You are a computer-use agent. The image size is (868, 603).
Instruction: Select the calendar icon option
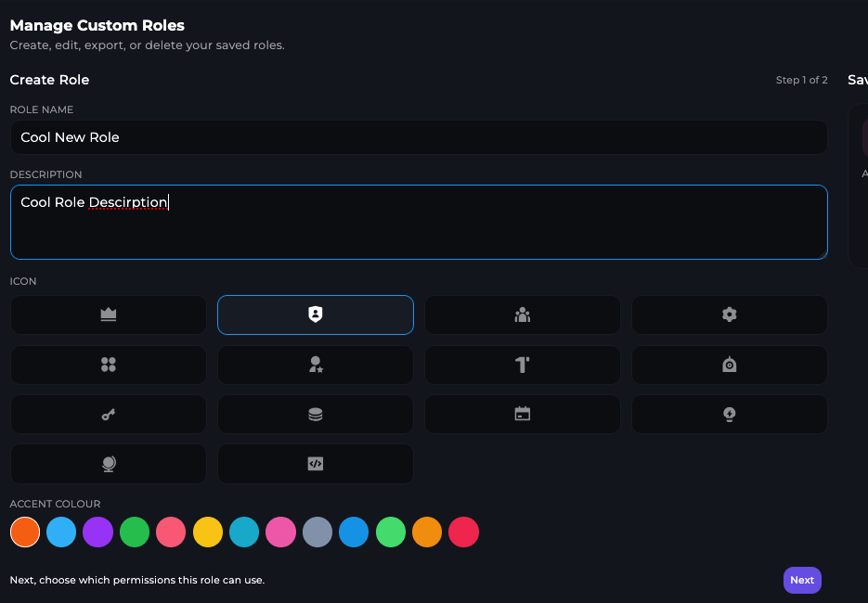tap(522, 415)
